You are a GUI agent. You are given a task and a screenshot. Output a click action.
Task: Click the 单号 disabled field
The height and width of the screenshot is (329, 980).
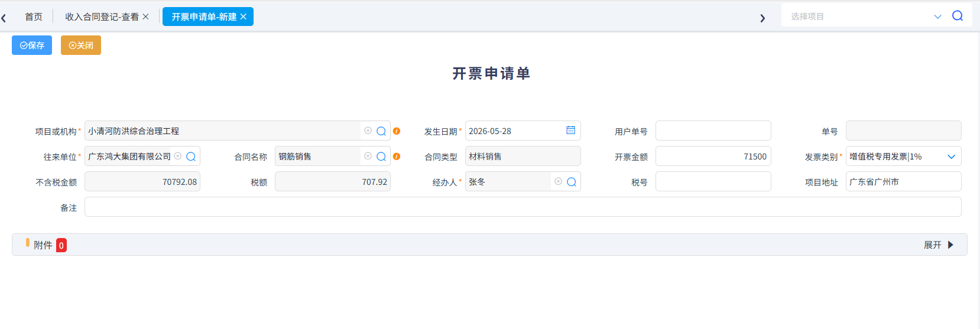pos(903,131)
